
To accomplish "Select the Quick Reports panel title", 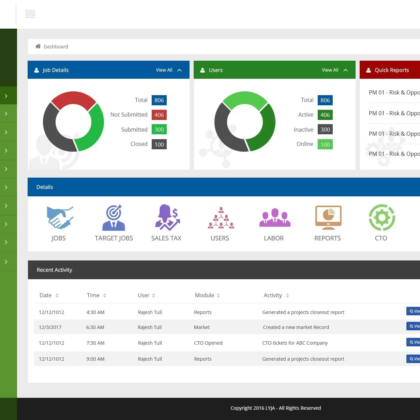I will [392, 70].
